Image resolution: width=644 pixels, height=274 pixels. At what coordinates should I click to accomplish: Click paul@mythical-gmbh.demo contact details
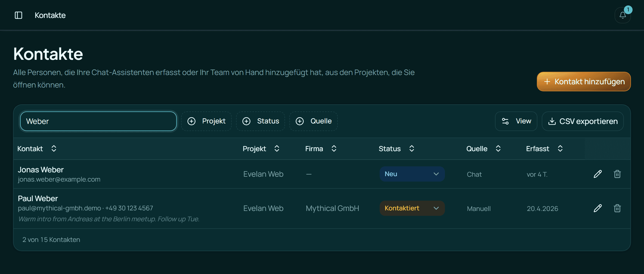click(x=85, y=208)
